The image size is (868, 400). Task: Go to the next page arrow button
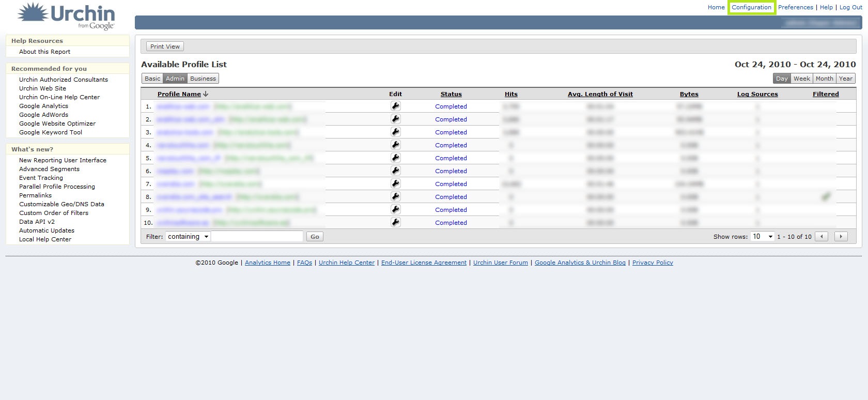pos(841,236)
